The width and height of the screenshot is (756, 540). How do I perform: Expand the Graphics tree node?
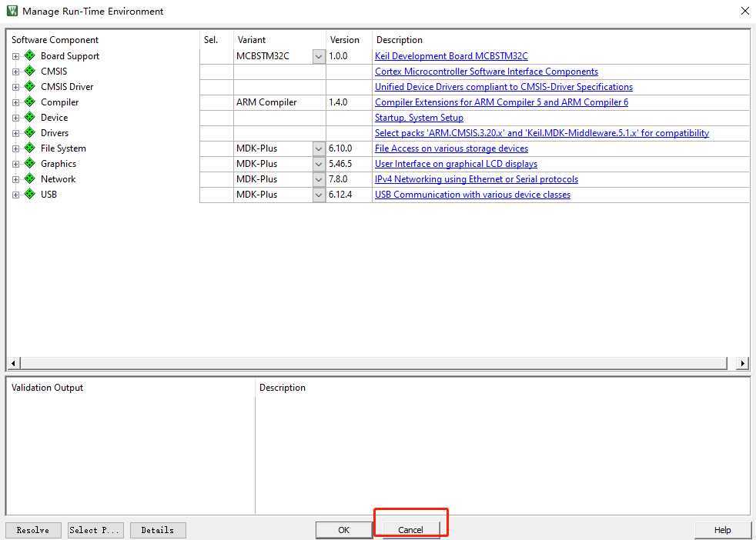[15, 165]
